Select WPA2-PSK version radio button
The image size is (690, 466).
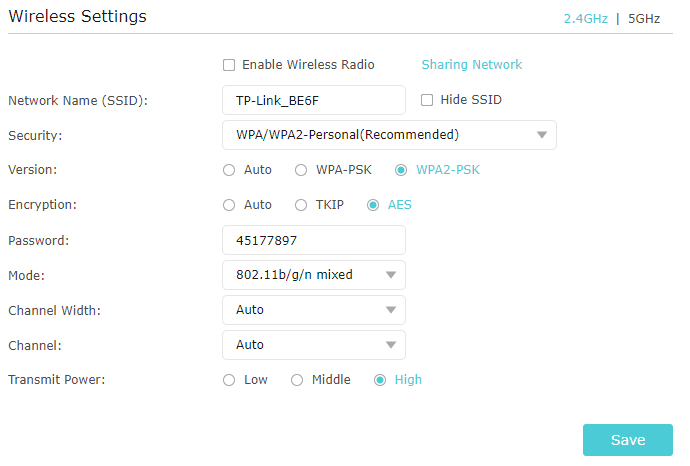pos(401,170)
